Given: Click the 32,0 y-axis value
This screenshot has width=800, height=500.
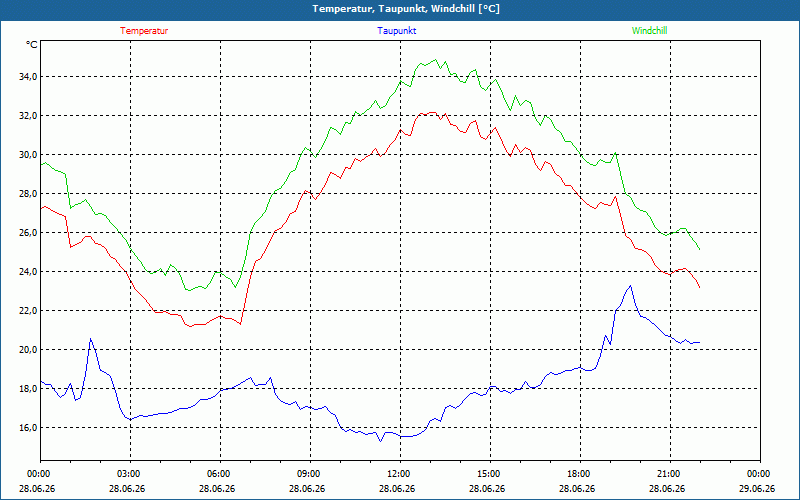Looking at the screenshot, I should (28, 116).
